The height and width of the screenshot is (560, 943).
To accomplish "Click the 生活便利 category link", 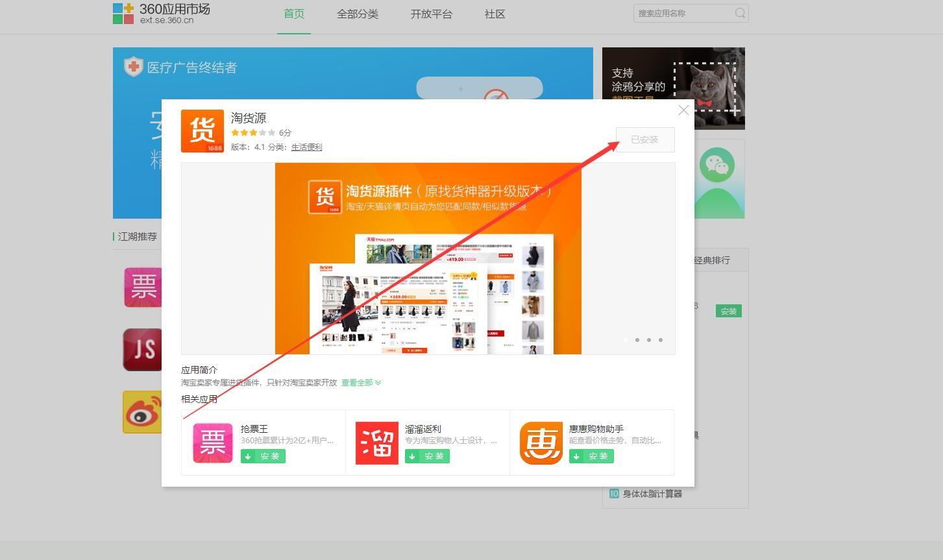I will coord(306,147).
